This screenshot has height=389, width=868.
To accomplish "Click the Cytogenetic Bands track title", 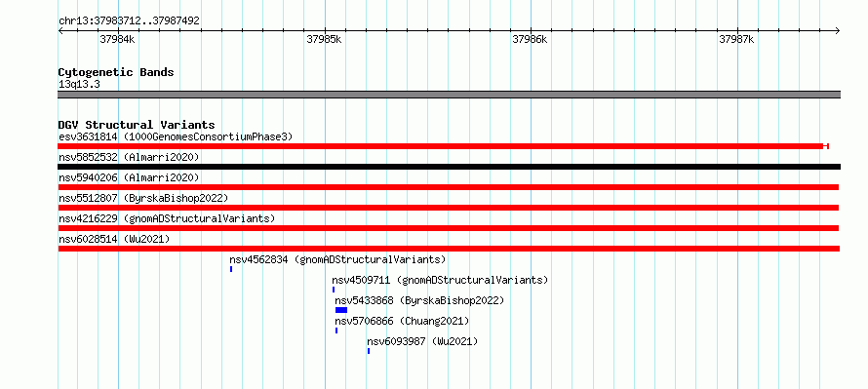I will (116, 72).
